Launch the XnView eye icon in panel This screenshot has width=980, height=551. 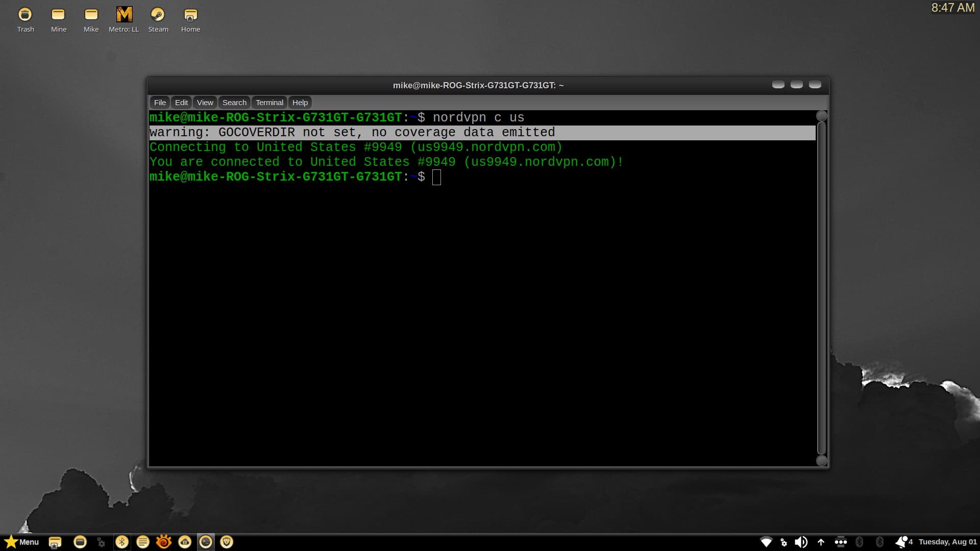[164, 542]
